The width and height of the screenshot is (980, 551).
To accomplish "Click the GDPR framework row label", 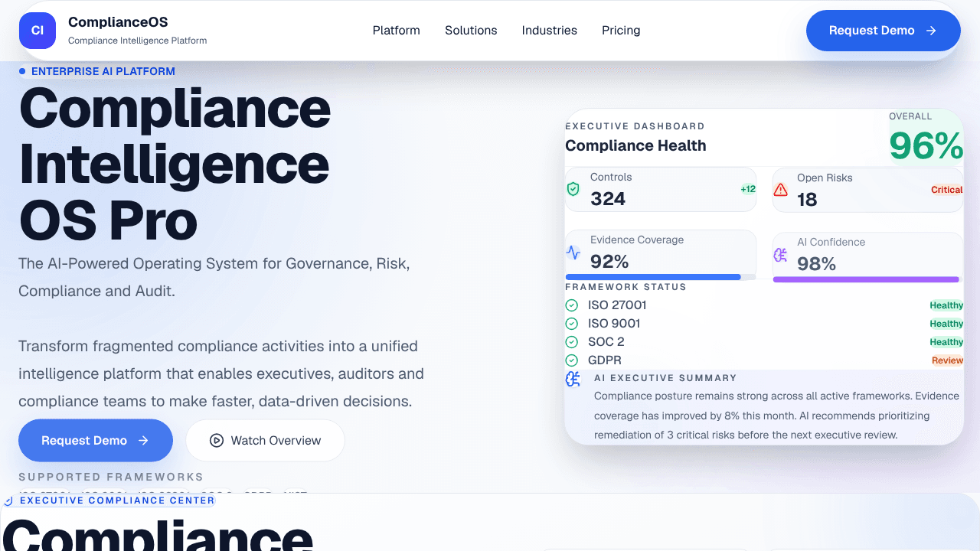I will point(605,360).
